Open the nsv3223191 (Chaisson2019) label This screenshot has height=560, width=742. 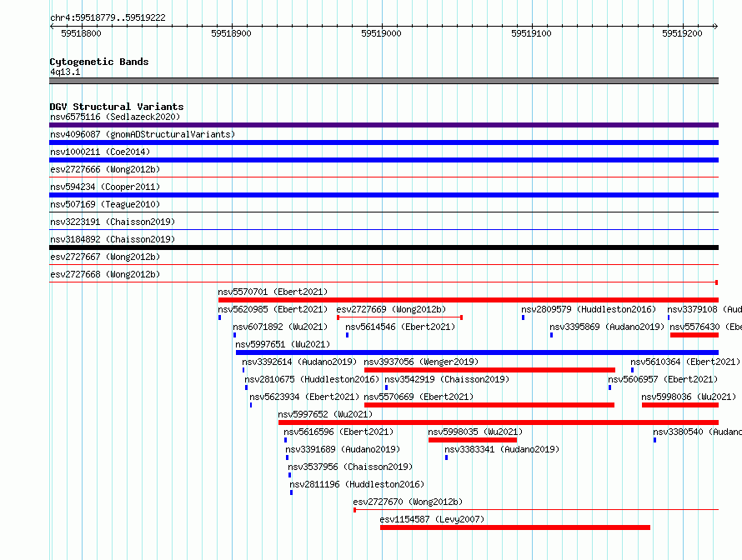point(113,222)
